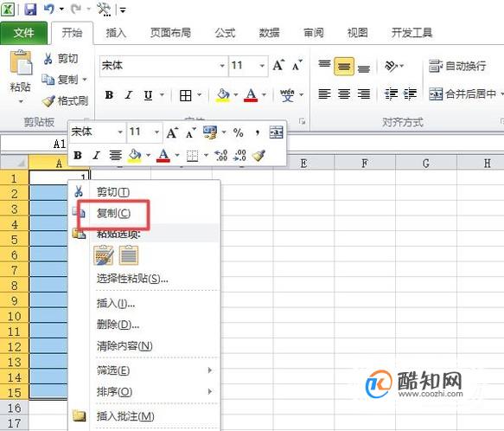504x431 pixels.
Task: Select column F header
Action: click(365, 164)
